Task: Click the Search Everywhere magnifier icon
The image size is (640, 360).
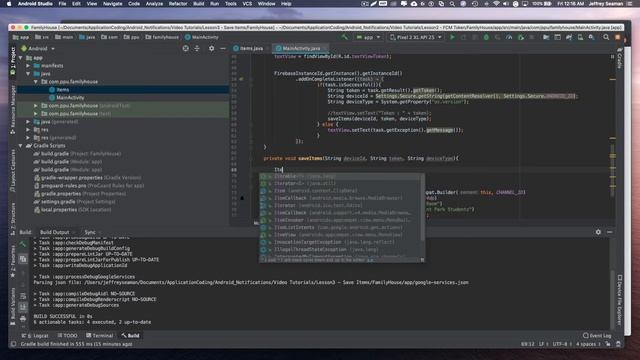Action: pyautogui.click(x=606, y=37)
